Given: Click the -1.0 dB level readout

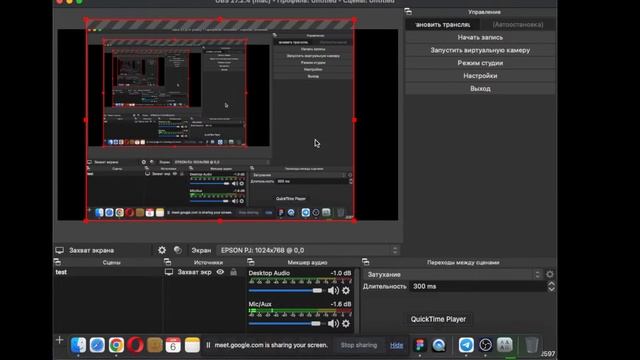Looking at the screenshot, I should click(341, 273).
